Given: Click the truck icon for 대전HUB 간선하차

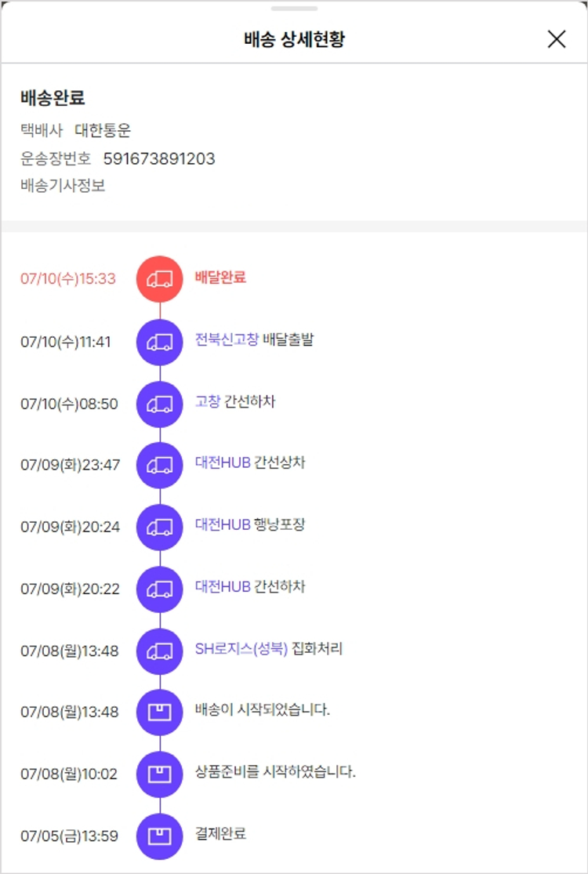Looking at the screenshot, I should (160, 588).
